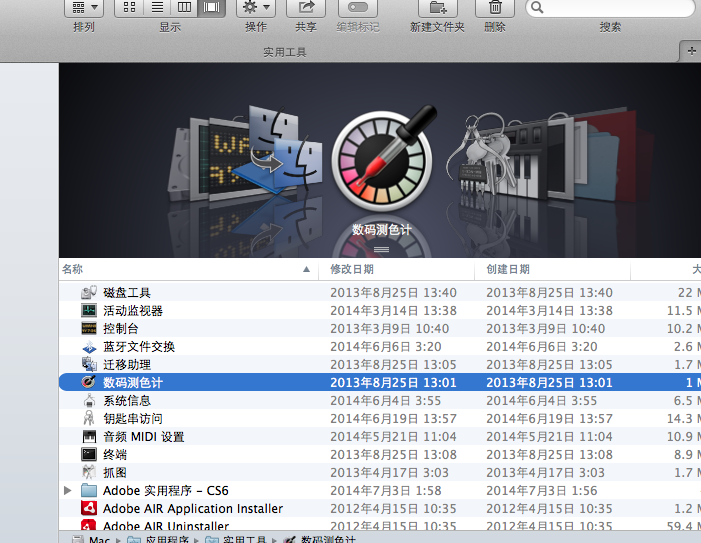Image resolution: width=701 pixels, height=543 pixels.
Task: Click the 编辑标记 edit tags button
Action: pyautogui.click(x=358, y=8)
